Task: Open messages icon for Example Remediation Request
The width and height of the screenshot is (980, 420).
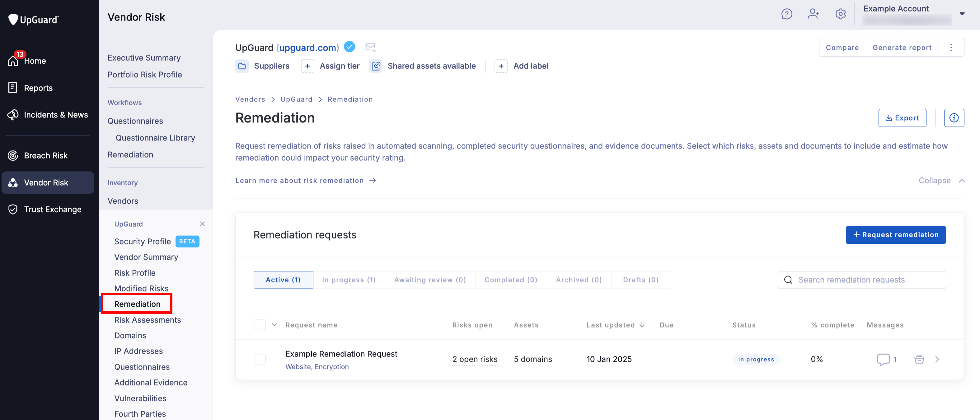Action: pyautogui.click(x=883, y=359)
